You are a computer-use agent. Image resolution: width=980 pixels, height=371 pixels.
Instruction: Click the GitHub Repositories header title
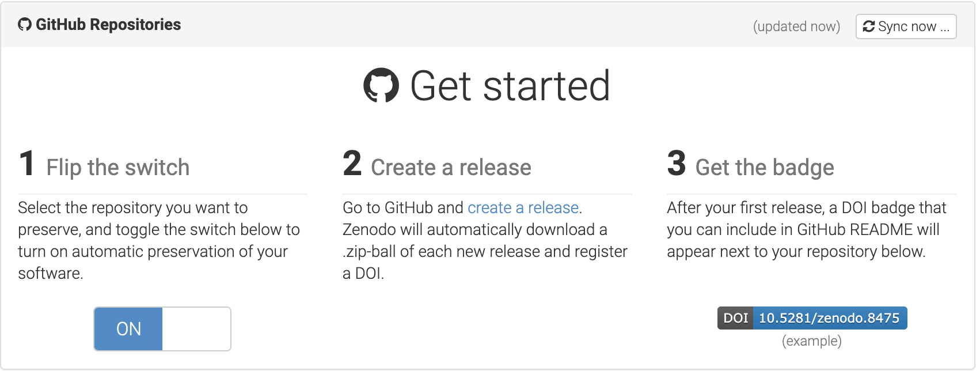[108, 25]
